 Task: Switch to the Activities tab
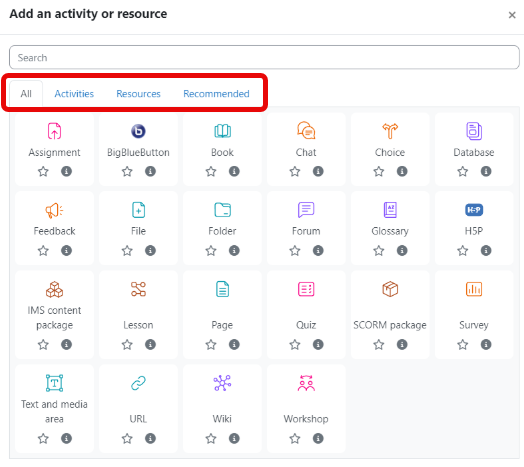coord(74,94)
